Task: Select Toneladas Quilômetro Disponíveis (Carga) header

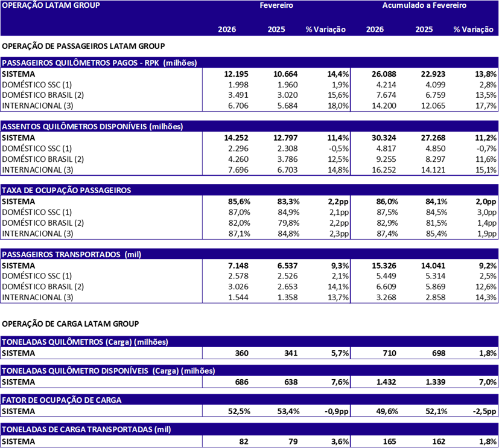Action: pyautogui.click(x=109, y=371)
